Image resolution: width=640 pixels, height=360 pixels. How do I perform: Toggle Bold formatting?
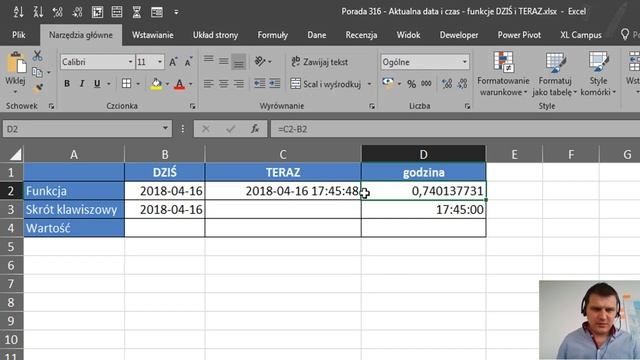pyautogui.click(x=67, y=84)
